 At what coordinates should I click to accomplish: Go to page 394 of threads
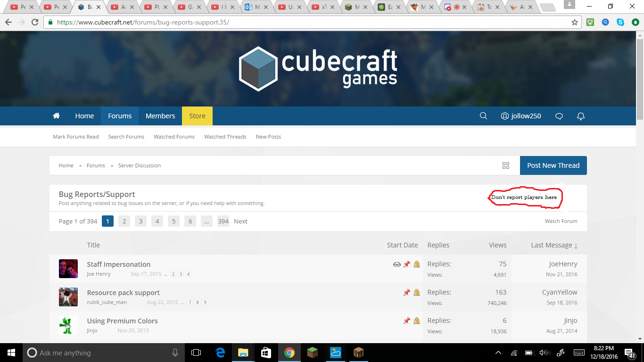(x=223, y=221)
